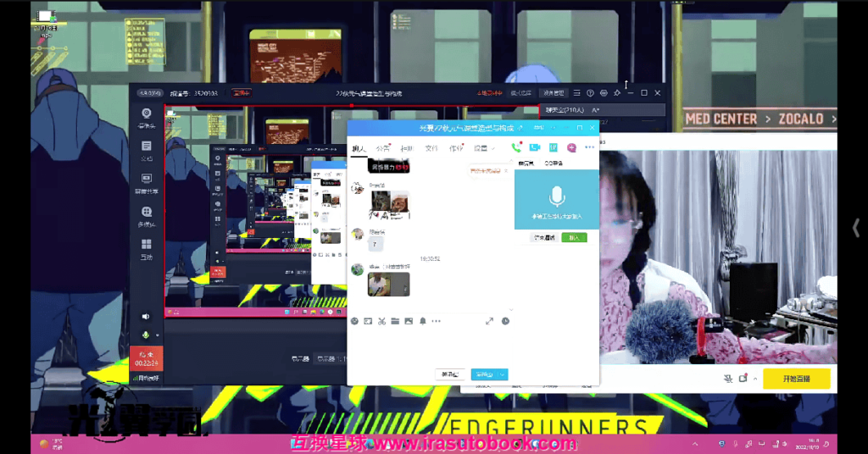Screen dimensions: 868x454
Task: Switch to the albums (相册) tab
Action: tap(407, 148)
